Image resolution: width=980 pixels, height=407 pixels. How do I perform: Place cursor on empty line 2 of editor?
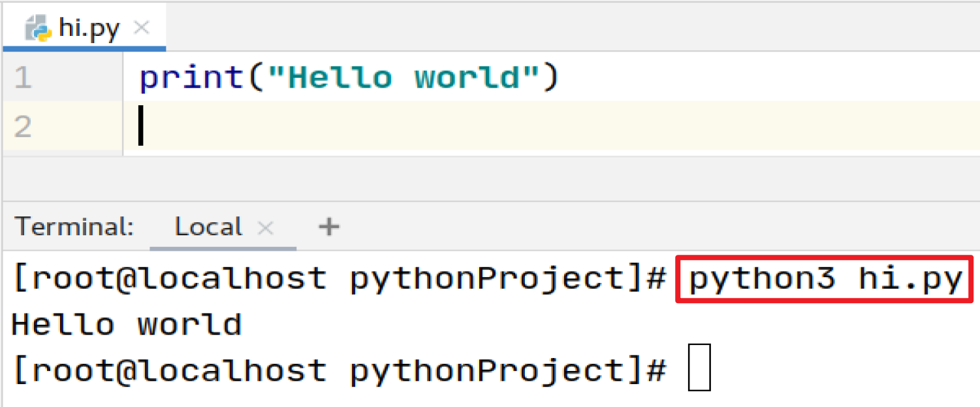tap(392, 127)
